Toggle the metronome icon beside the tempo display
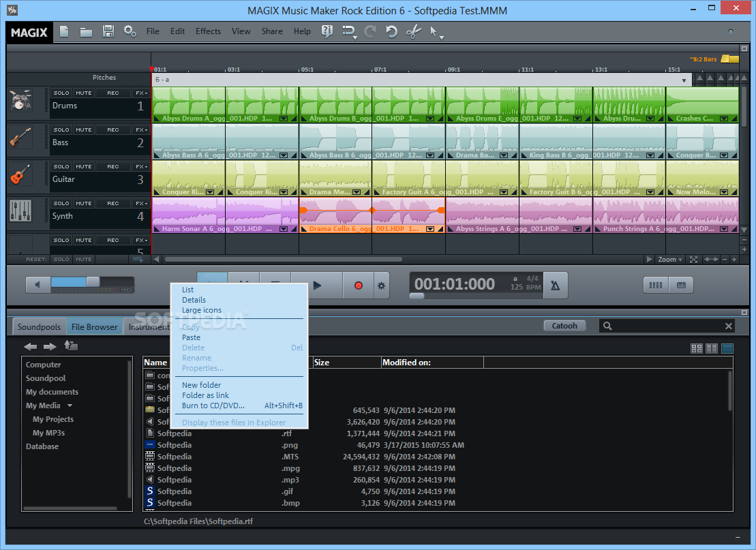This screenshot has height=550, width=756. (x=556, y=286)
